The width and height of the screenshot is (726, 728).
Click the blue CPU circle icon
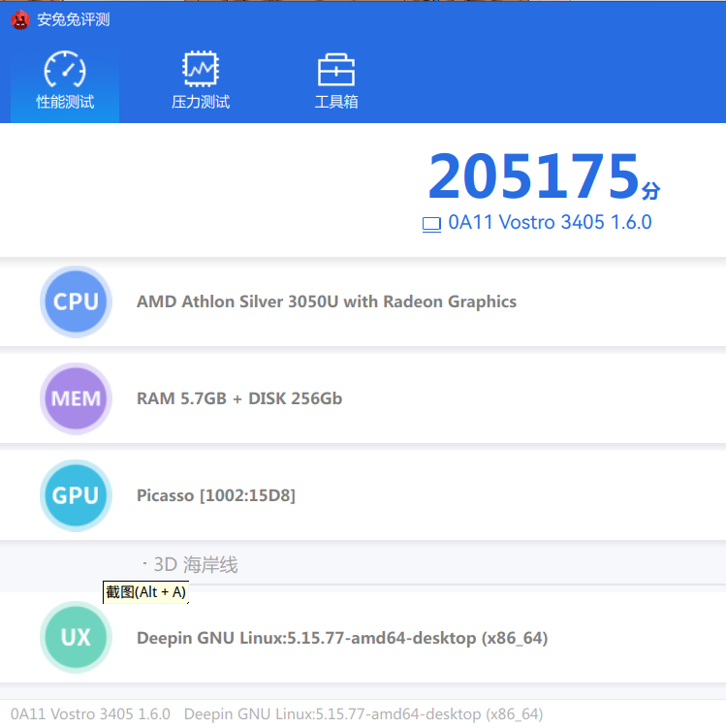pos(76,301)
